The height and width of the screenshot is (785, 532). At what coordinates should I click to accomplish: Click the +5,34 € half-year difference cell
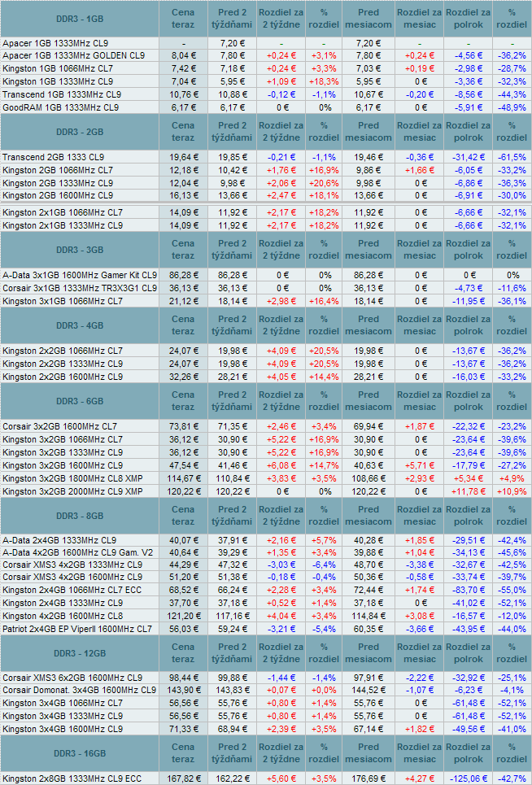(468, 478)
